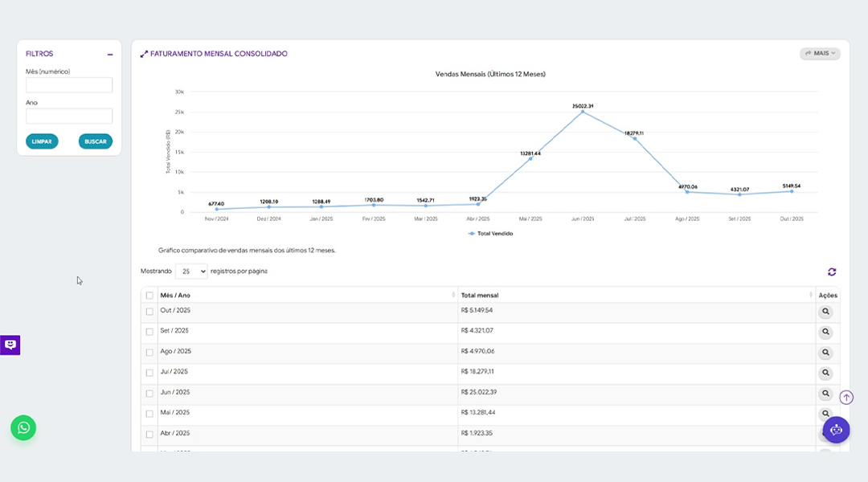This screenshot has height=482, width=868.
Task: Click the scroll-to-top arrow icon
Action: (x=846, y=398)
